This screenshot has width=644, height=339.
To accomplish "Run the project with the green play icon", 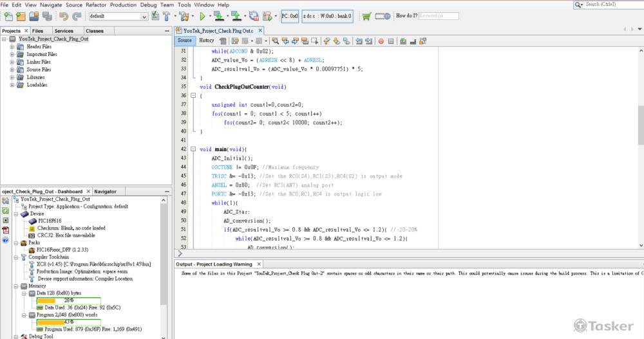I will (202, 16).
